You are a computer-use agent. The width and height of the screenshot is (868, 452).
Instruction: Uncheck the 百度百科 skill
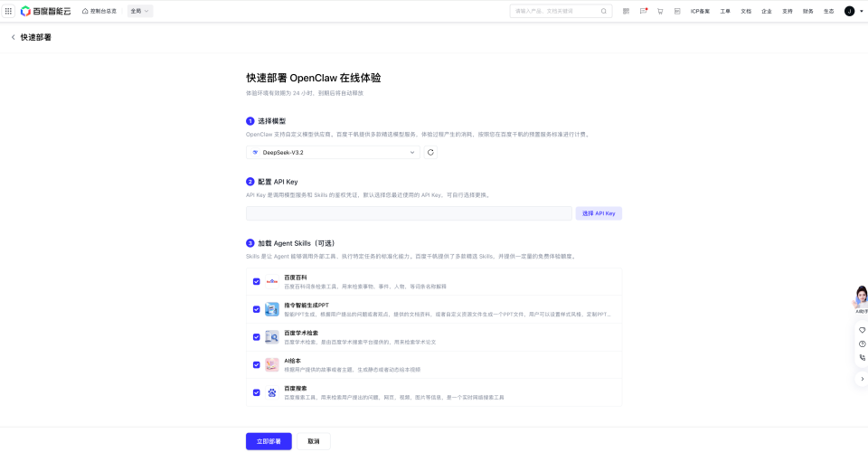point(256,282)
